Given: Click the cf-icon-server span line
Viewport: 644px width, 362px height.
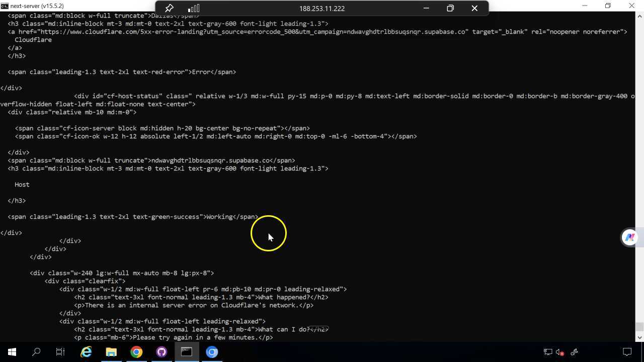Looking at the screenshot, I should click(x=162, y=128).
